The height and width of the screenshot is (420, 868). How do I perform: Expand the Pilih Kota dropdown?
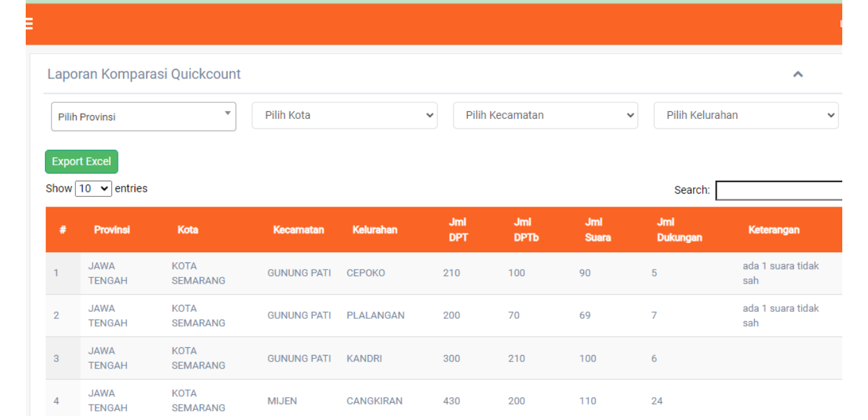pos(344,116)
